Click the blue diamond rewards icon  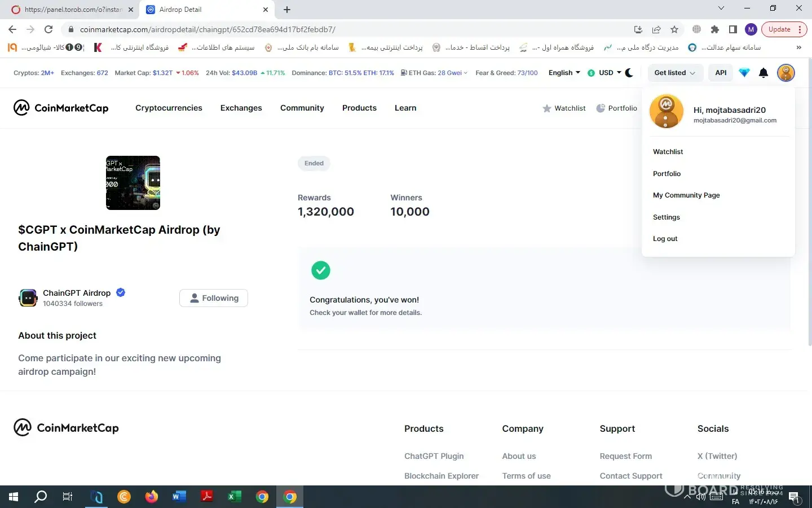(x=744, y=73)
